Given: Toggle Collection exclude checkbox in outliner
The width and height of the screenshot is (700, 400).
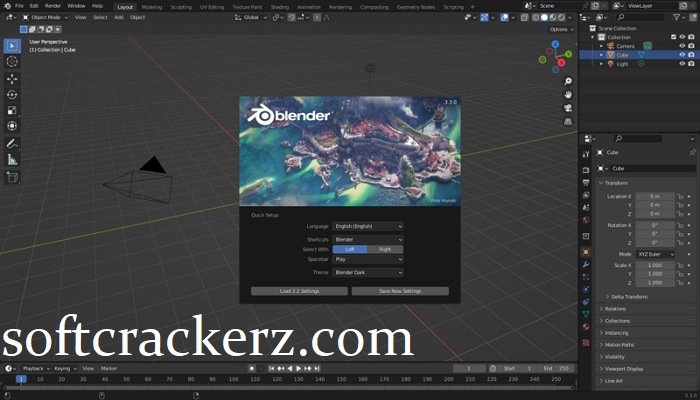Looking at the screenshot, I should (674, 37).
